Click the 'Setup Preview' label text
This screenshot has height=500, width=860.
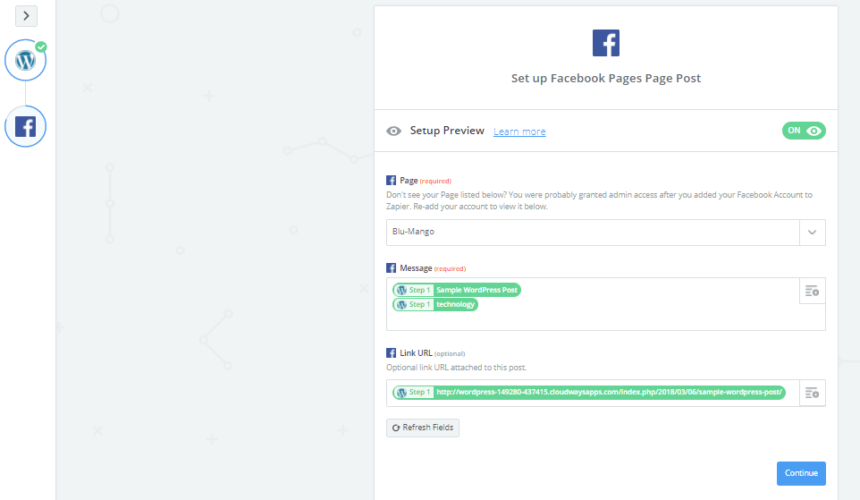pyautogui.click(x=447, y=131)
